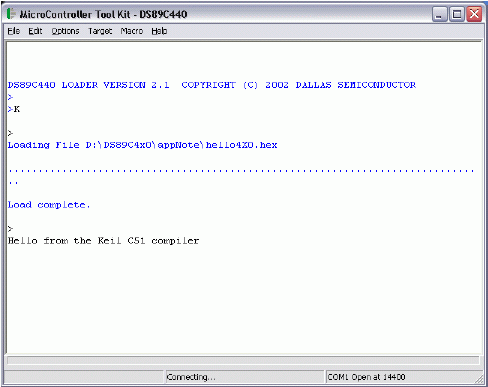This screenshot has height=387, width=488.
Task: Maximize the MicroController Tool Kit window
Action: point(457,14)
